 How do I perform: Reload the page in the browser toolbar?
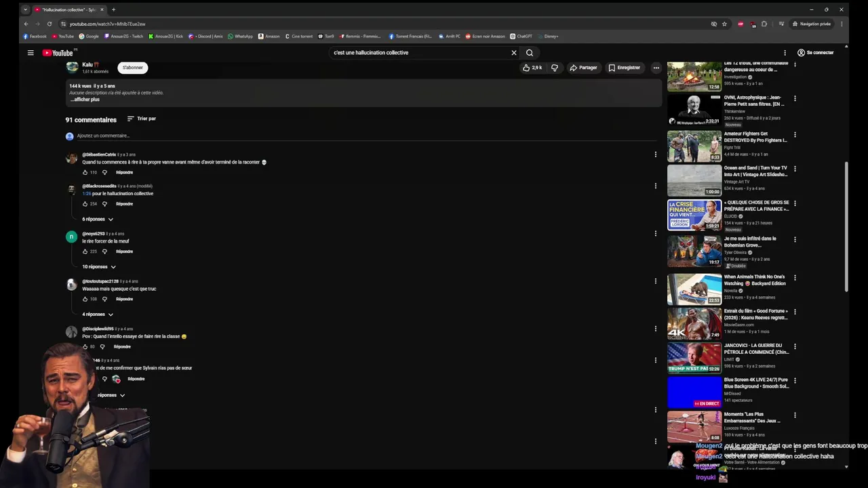pos(50,24)
